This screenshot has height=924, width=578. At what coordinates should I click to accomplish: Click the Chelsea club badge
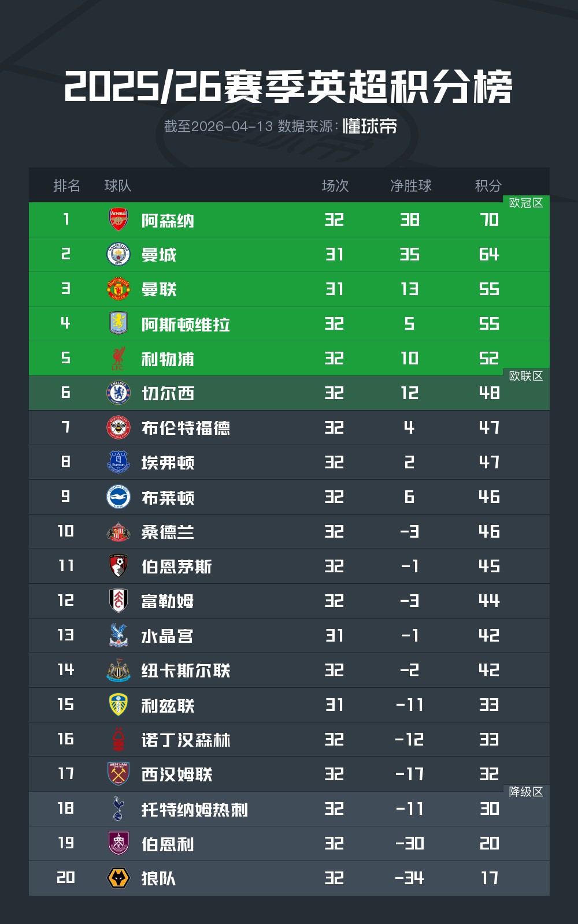click(x=118, y=393)
